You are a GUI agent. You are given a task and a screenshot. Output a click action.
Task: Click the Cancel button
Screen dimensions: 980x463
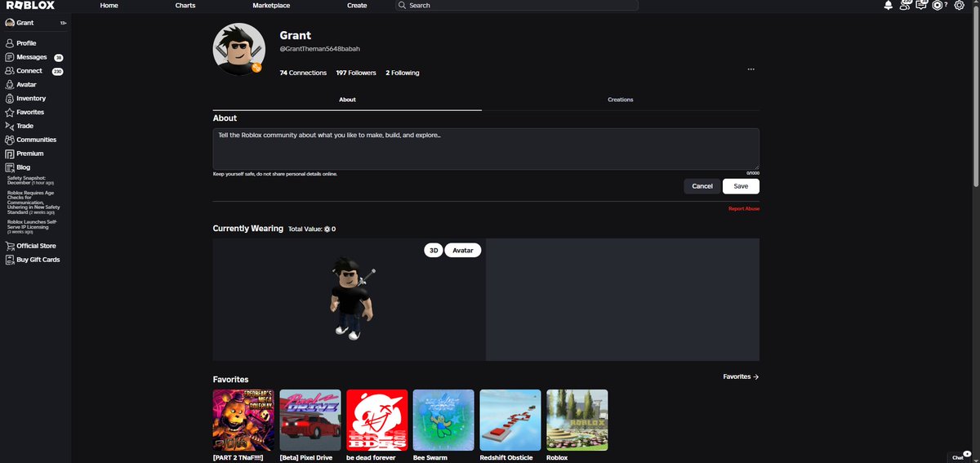coord(702,186)
